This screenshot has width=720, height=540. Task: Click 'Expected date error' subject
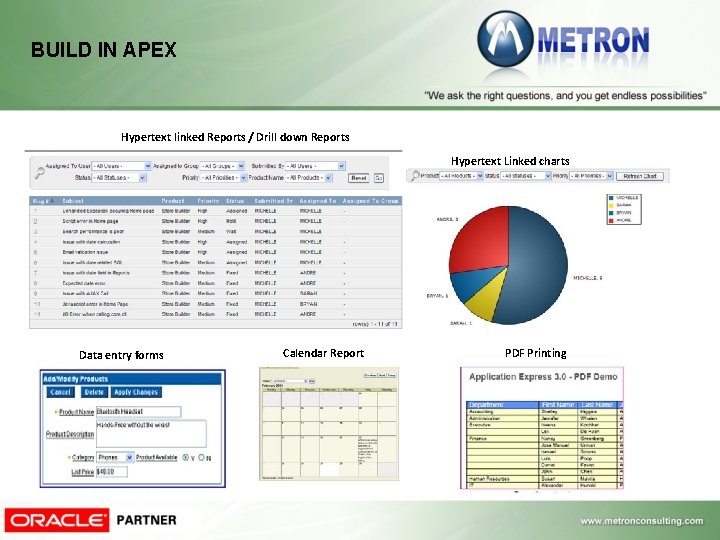click(x=85, y=283)
